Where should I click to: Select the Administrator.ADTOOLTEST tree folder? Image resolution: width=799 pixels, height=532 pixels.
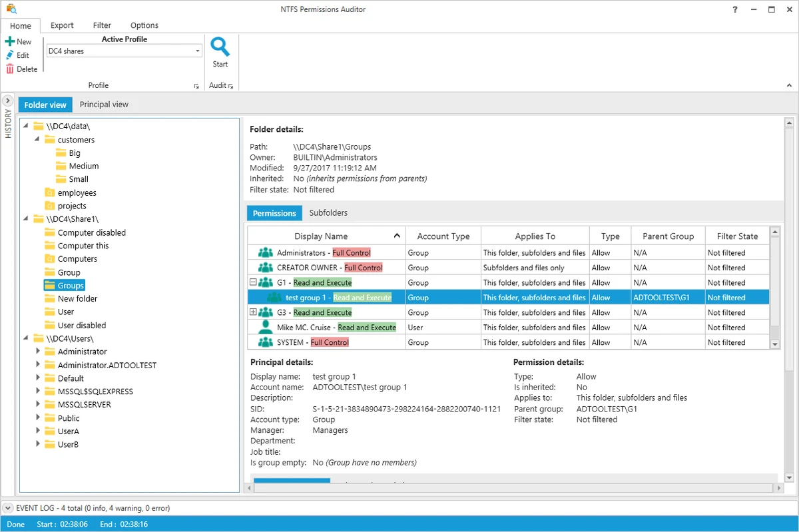tap(107, 365)
